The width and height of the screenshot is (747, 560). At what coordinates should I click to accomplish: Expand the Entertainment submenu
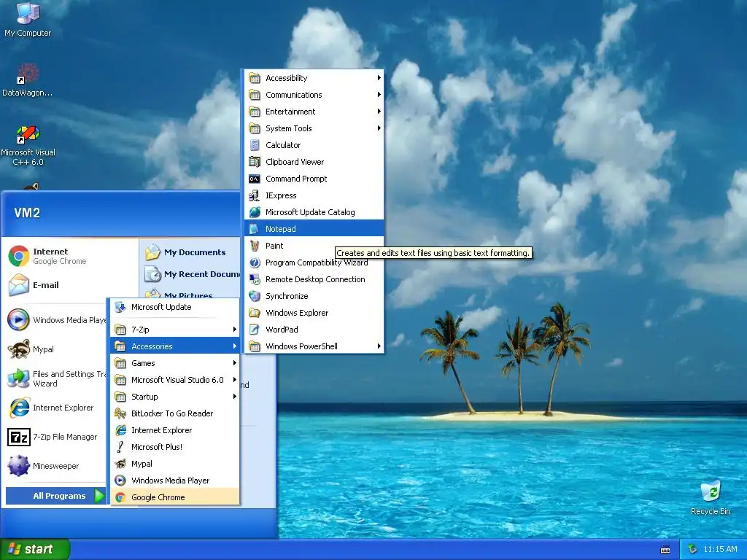click(314, 112)
